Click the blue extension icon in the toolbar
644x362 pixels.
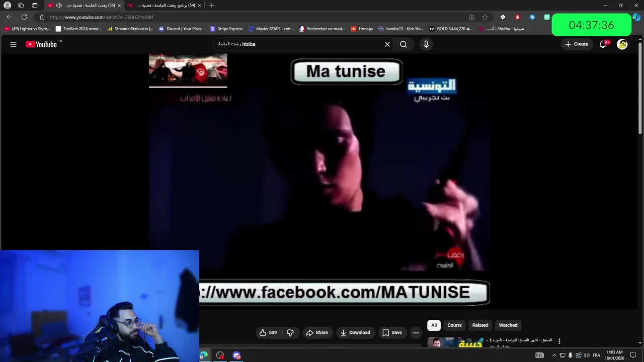pyautogui.click(x=532, y=17)
